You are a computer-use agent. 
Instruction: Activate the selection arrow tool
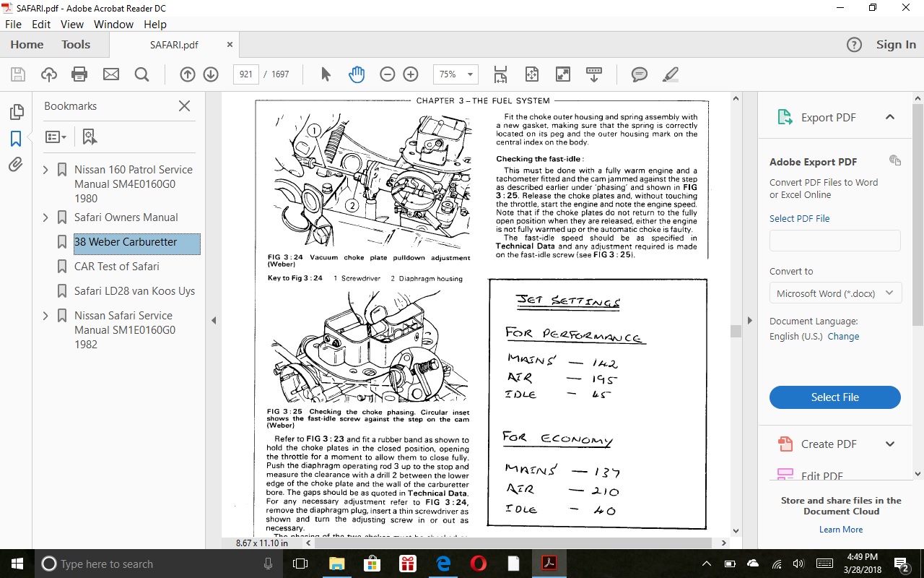(x=326, y=74)
